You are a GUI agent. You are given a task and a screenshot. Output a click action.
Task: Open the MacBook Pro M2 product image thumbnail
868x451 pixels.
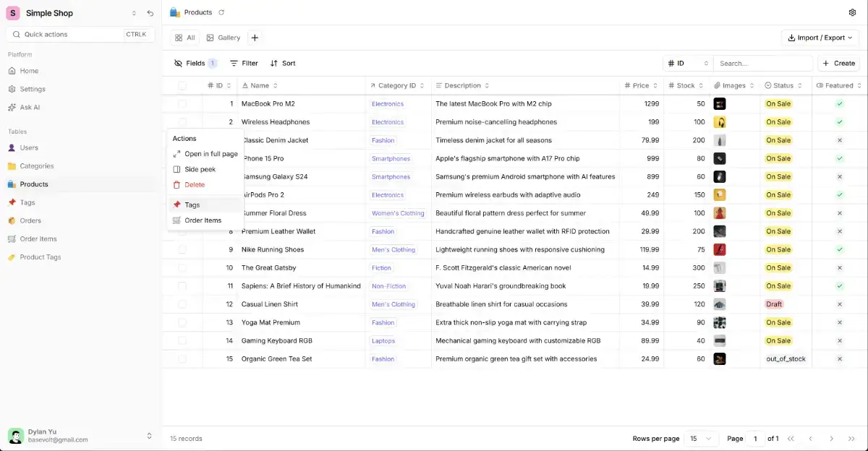pos(720,104)
